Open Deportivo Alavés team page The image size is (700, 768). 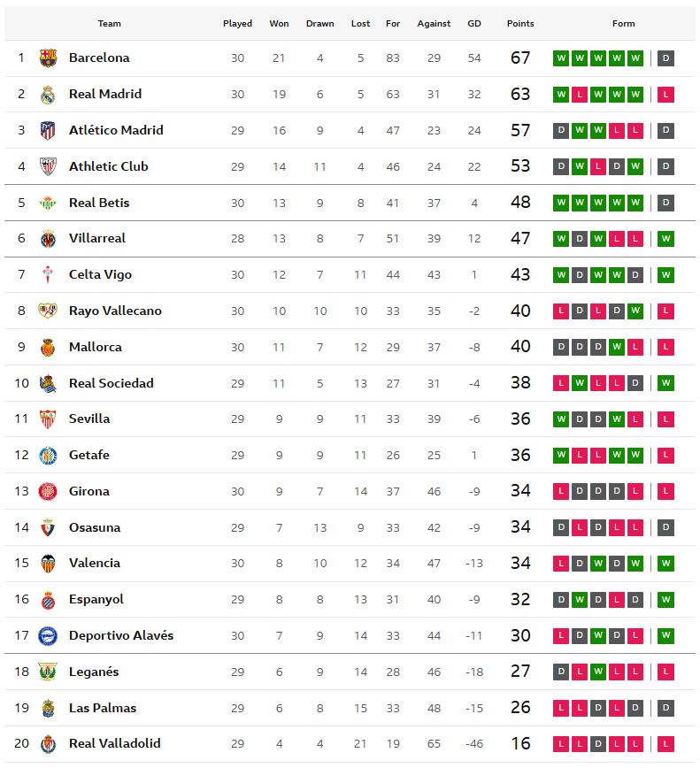[121, 635]
